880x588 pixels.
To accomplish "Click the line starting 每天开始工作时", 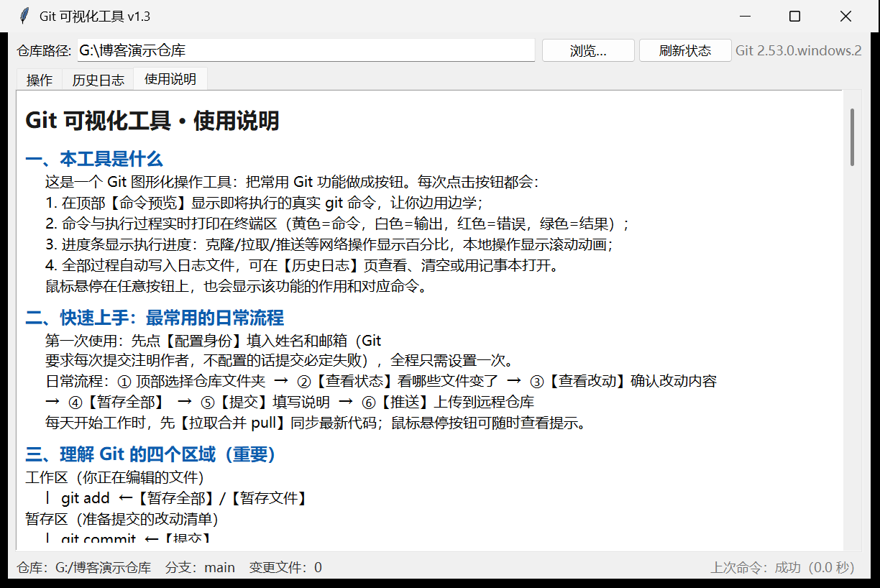I will pyautogui.click(x=316, y=423).
